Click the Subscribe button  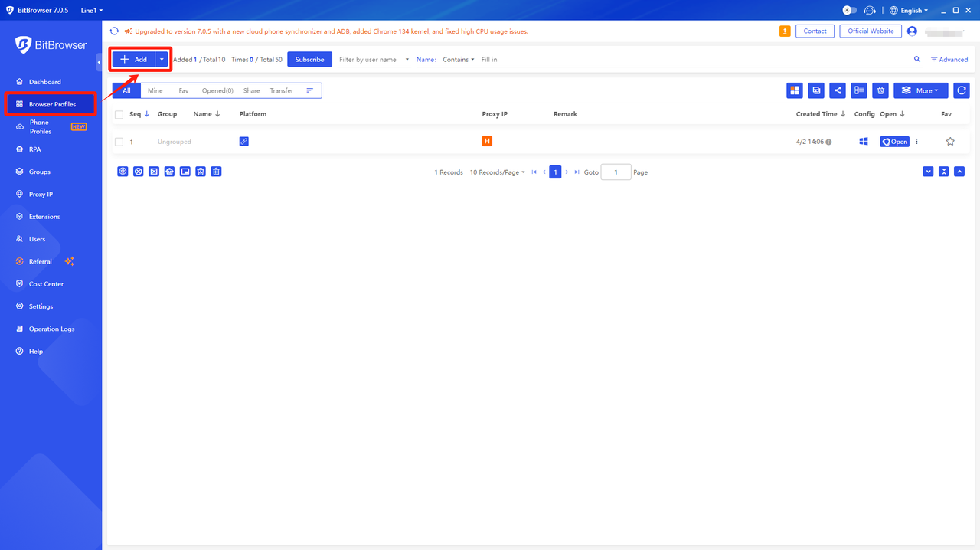[x=309, y=58]
